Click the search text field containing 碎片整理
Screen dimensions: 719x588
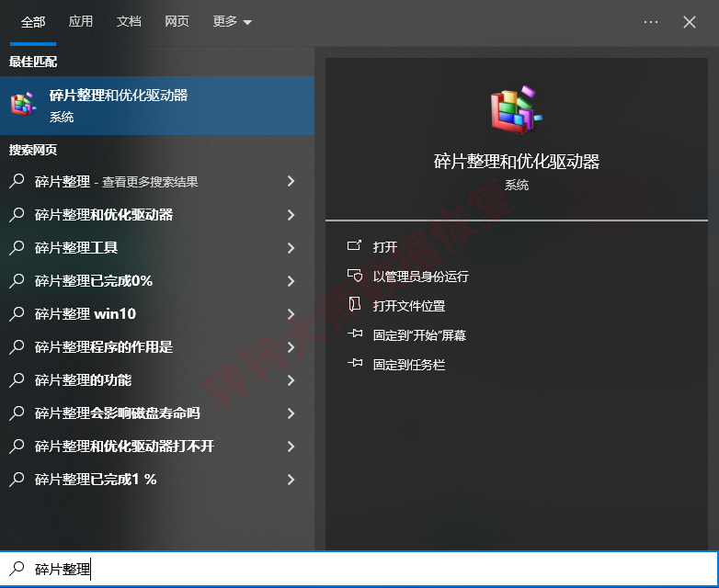359,569
